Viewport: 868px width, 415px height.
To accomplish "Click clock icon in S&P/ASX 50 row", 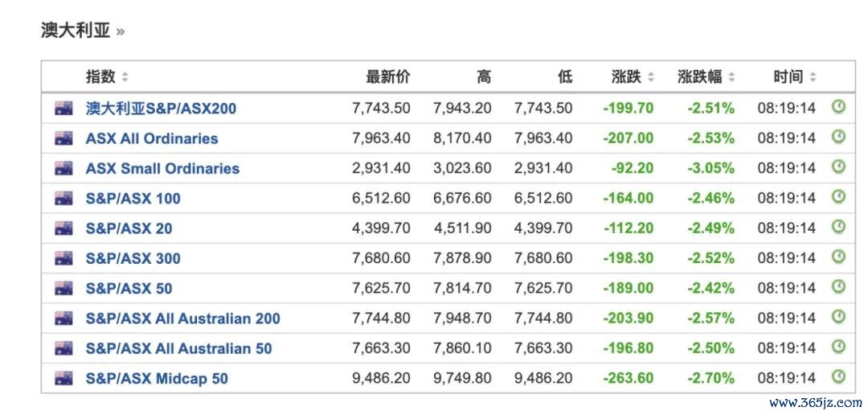I will coord(838,287).
